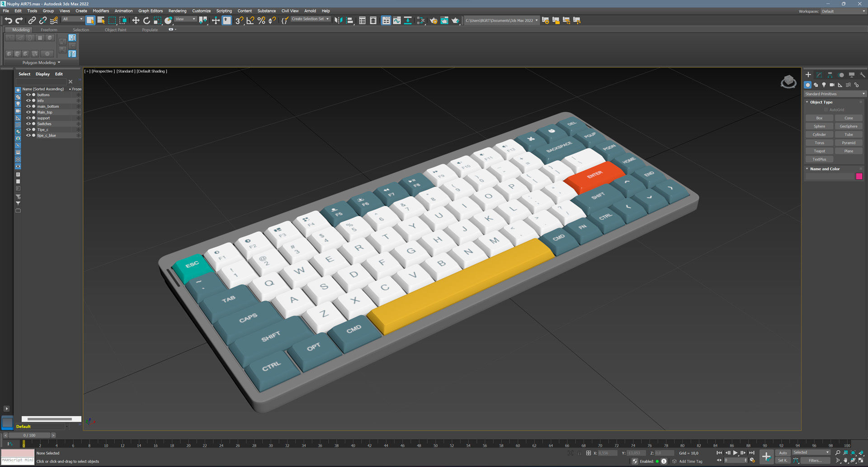Open the reference coordinate View dropdown
The height and width of the screenshot is (467, 868).
click(185, 19)
